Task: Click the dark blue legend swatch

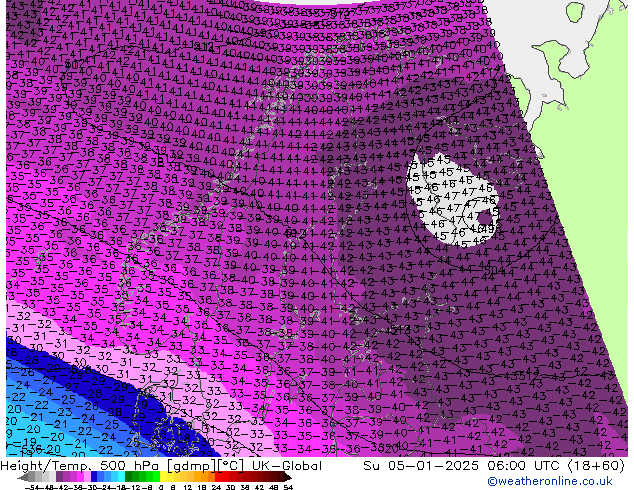Action: (x=94, y=477)
